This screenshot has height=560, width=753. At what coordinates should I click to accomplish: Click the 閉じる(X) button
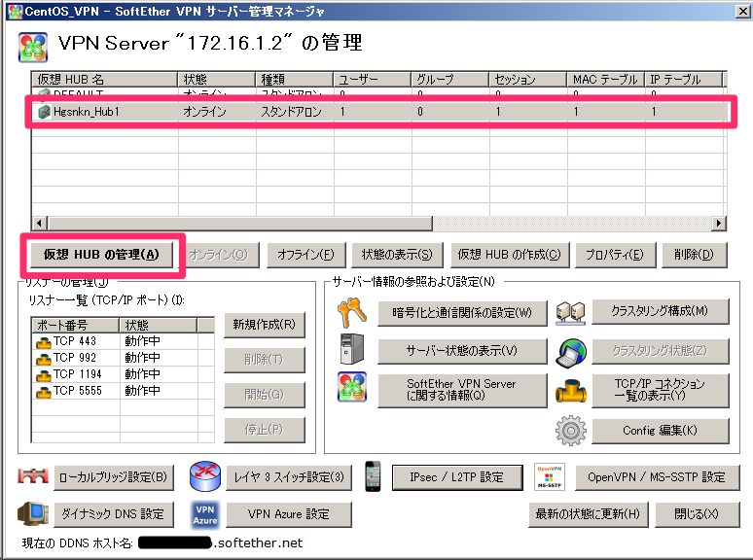(x=697, y=514)
